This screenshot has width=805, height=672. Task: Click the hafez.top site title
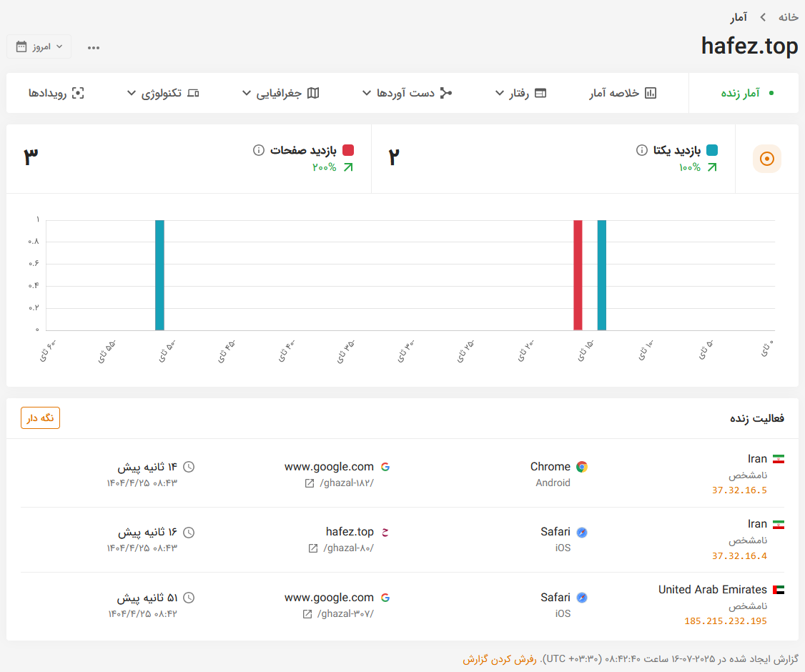749,46
